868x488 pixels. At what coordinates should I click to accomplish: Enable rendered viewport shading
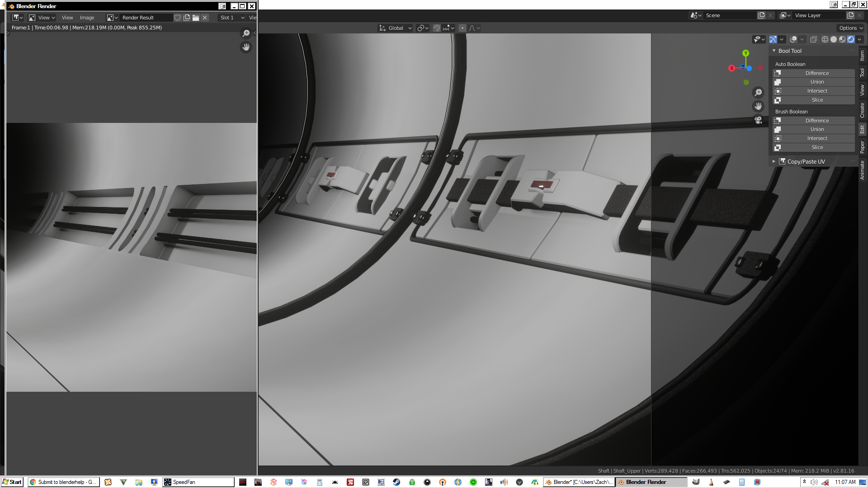851,40
